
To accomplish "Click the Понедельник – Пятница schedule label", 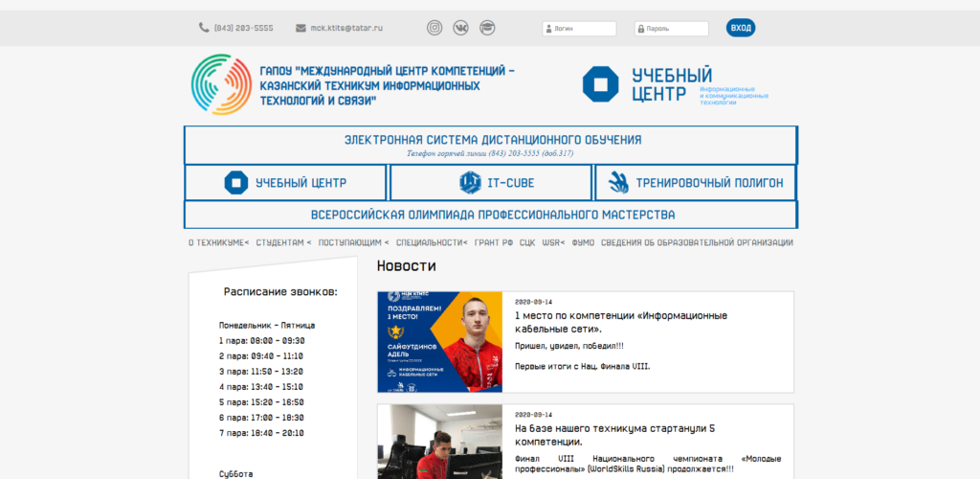I will [267, 325].
